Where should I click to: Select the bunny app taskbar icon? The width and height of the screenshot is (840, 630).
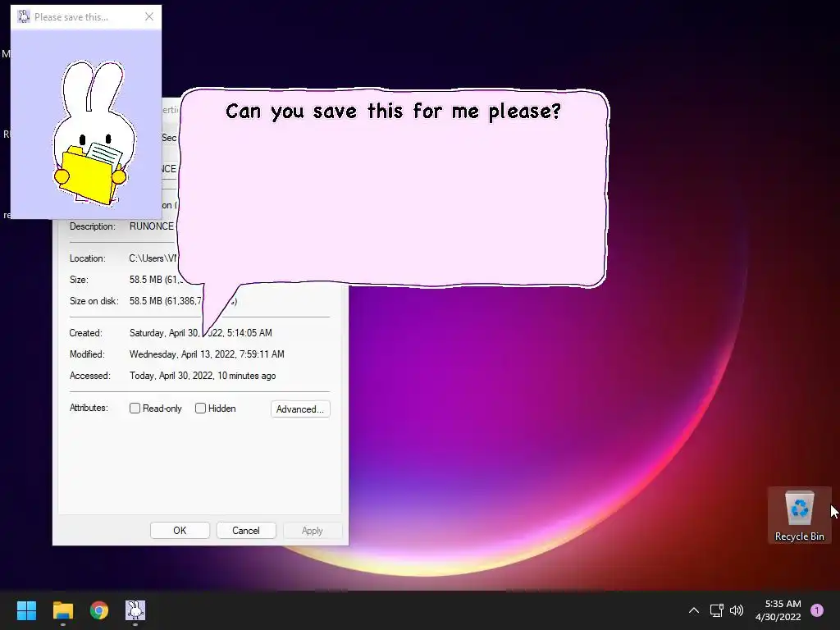135,609
